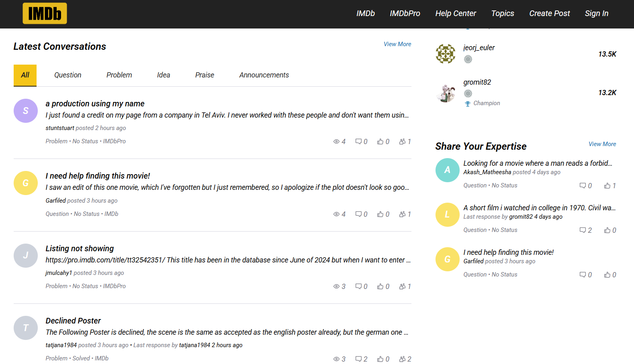This screenshot has width=634, height=364.
Task: Select the All conversations tab
Action: tap(25, 75)
